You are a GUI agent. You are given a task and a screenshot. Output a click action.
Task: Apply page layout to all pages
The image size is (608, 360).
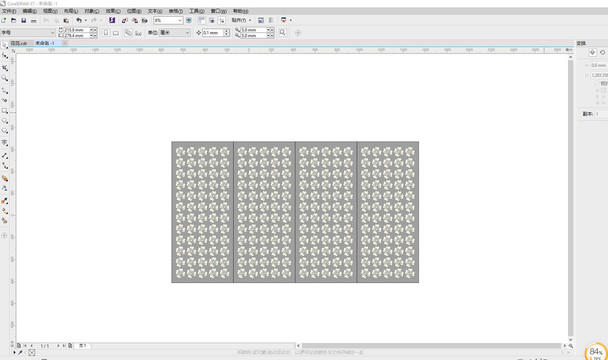[x=128, y=33]
